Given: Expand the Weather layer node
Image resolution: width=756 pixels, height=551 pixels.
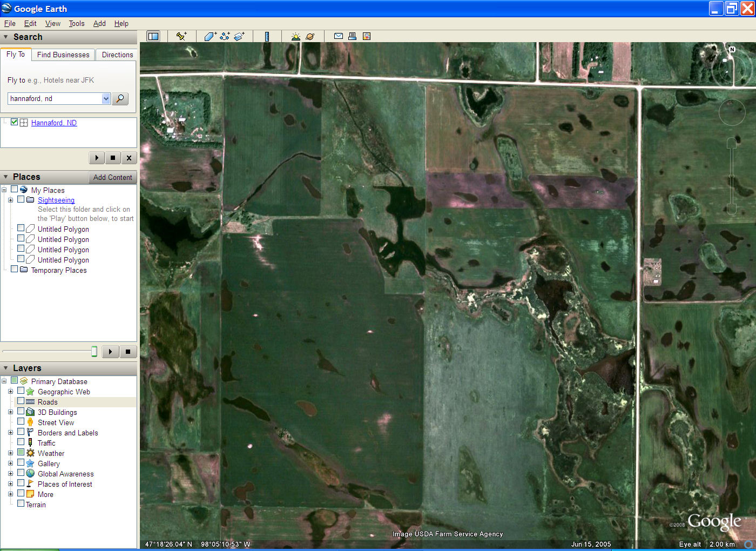Looking at the screenshot, I should tap(11, 453).
